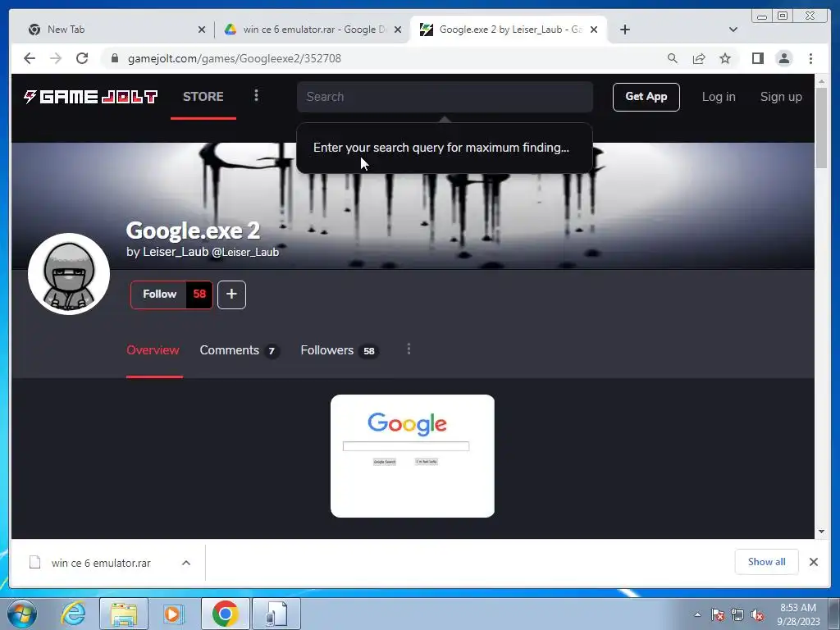Click the share page icon
This screenshot has height=630, width=840.
[x=699, y=58]
